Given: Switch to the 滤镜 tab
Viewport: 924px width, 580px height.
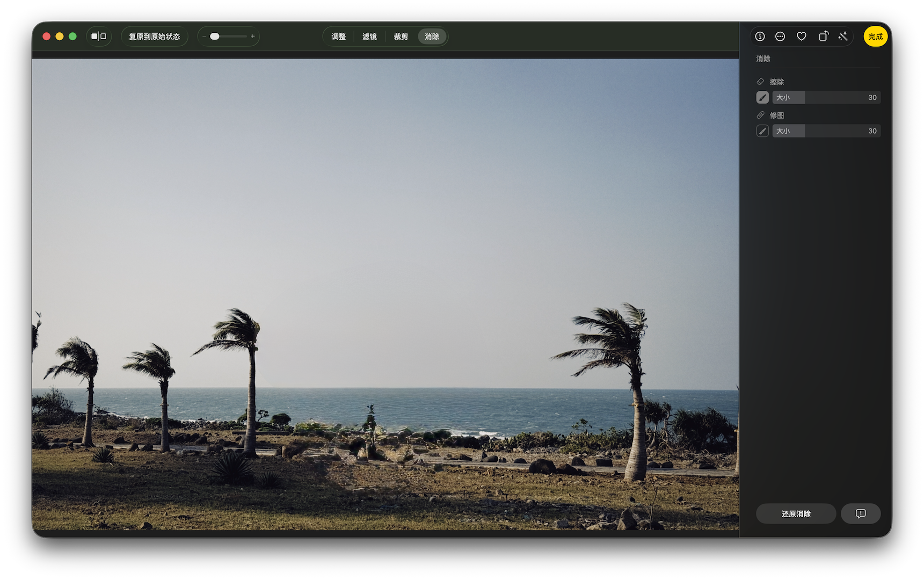Looking at the screenshot, I should [369, 37].
